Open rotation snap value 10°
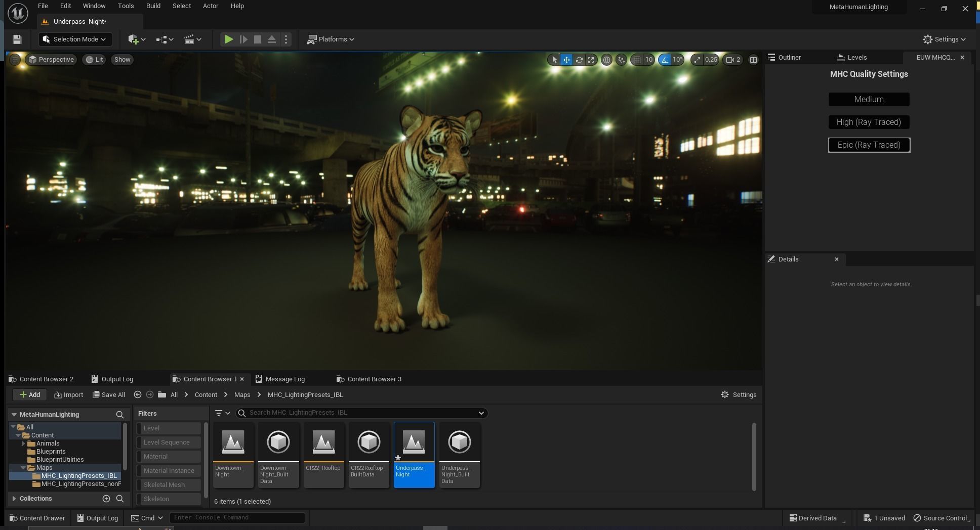 [678, 60]
